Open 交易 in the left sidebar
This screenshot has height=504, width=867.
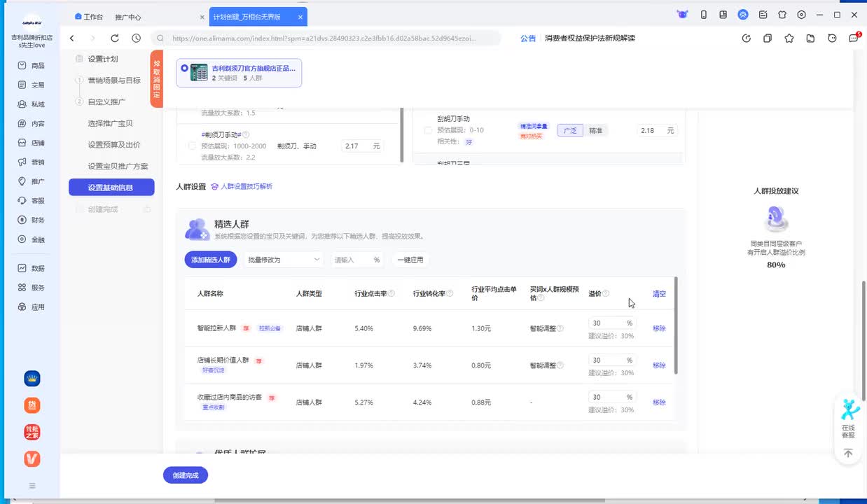tap(31, 85)
